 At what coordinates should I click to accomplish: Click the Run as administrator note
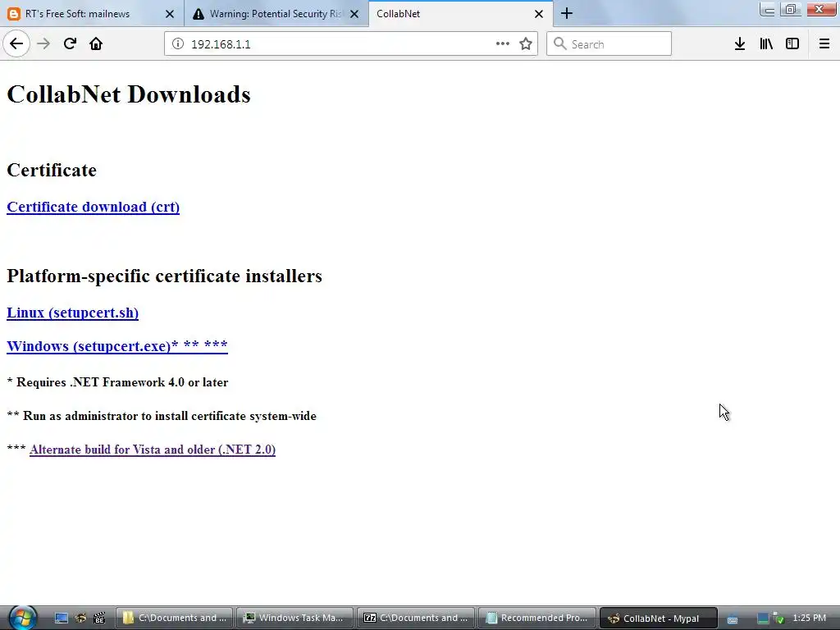(162, 416)
